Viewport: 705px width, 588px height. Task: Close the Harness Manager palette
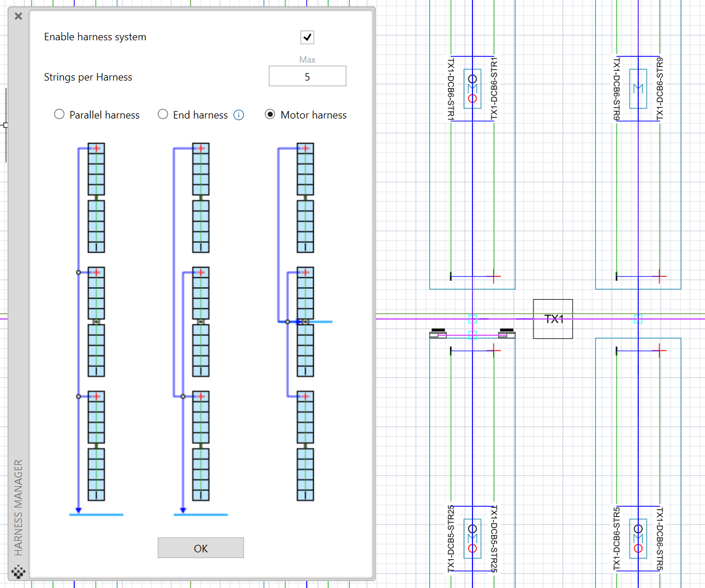tap(18, 16)
